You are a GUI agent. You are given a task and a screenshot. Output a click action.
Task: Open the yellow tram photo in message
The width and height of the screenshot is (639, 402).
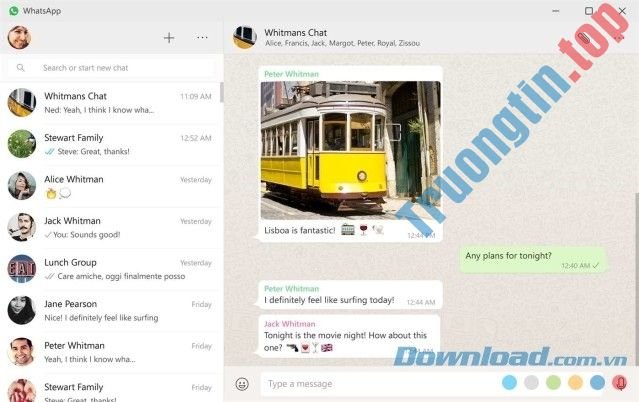[350, 150]
